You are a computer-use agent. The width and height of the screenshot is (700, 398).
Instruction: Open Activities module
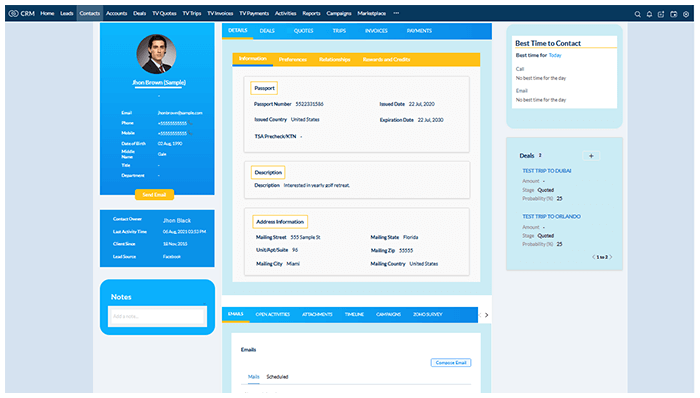(285, 13)
